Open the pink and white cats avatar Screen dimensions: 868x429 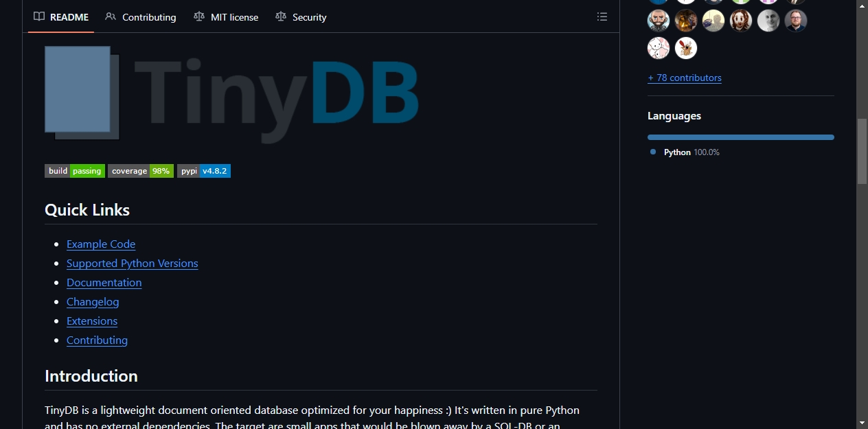point(659,48)
